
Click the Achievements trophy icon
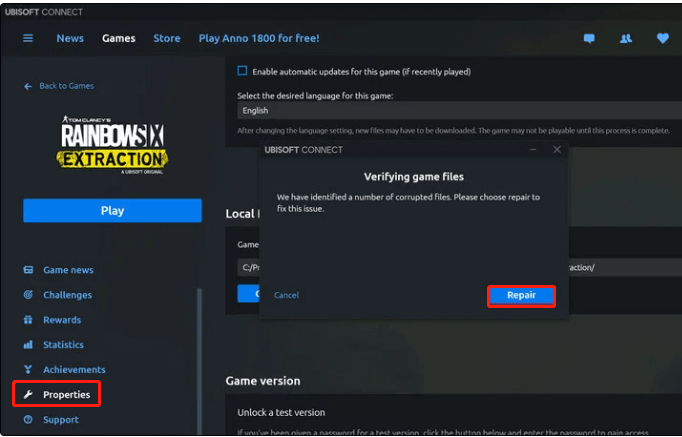28,370
